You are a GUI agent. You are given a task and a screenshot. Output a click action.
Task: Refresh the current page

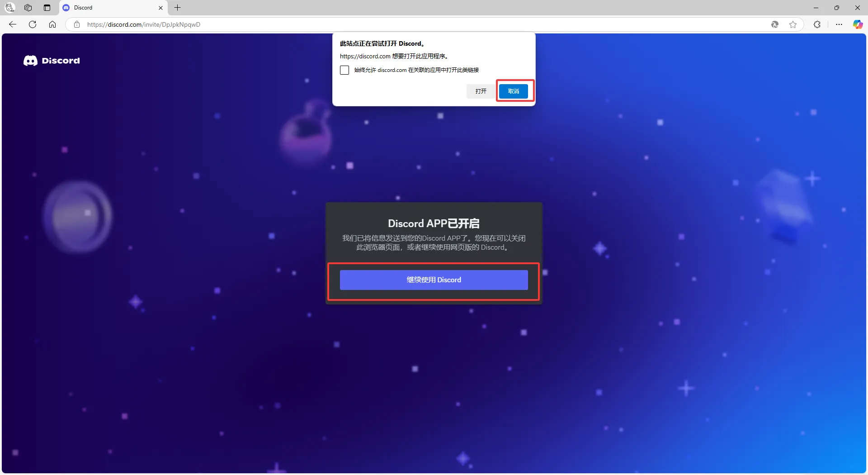[x=33, y=24]
